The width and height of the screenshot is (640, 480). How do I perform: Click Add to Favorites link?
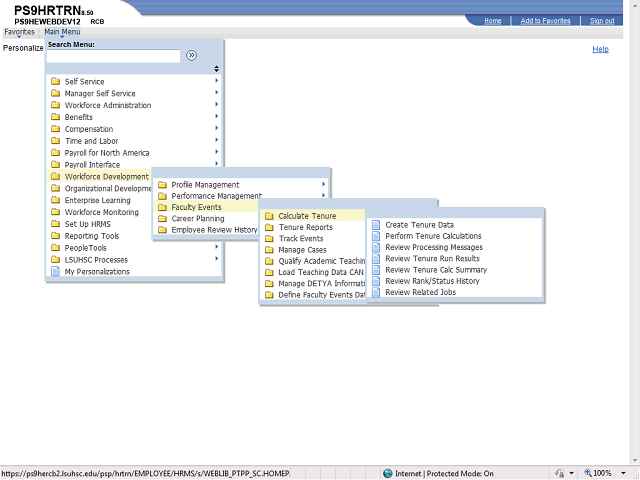click(x=545, y=20)
